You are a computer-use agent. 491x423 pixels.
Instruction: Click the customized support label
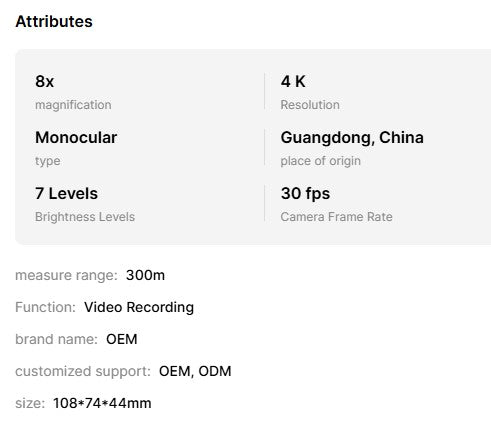coord(83,371)
